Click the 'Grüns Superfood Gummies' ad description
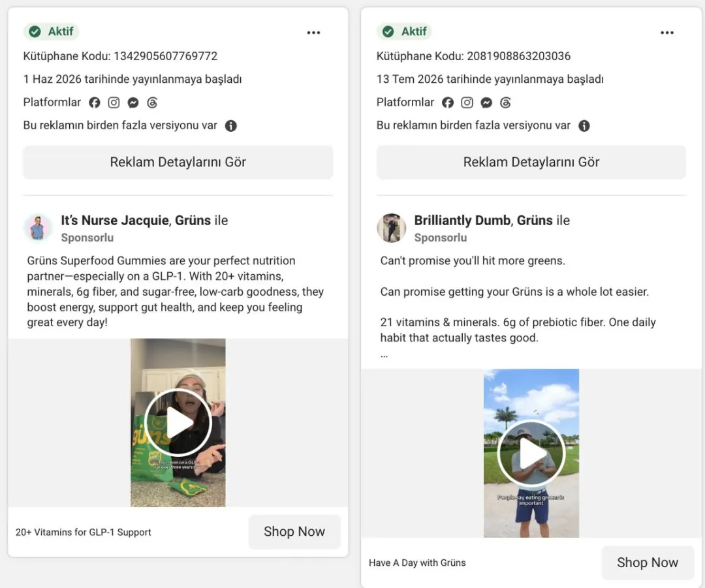 tap(176, 291)
